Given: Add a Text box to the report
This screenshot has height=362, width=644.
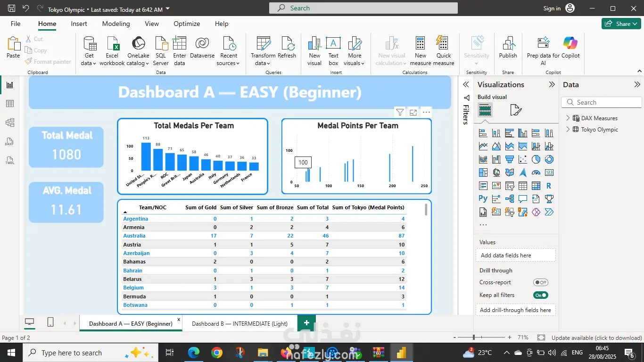Looking at the screenshot, I should 333,51.
